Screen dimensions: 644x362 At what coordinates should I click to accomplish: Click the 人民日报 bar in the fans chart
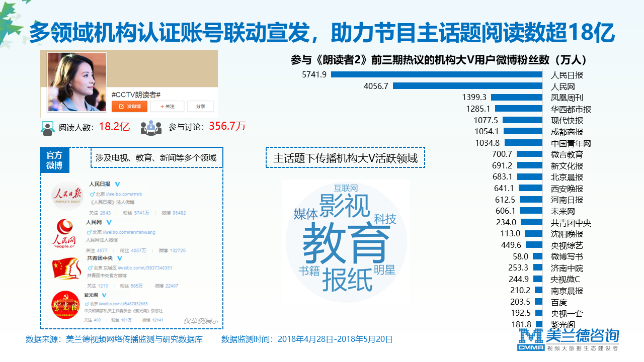(436, 75)
